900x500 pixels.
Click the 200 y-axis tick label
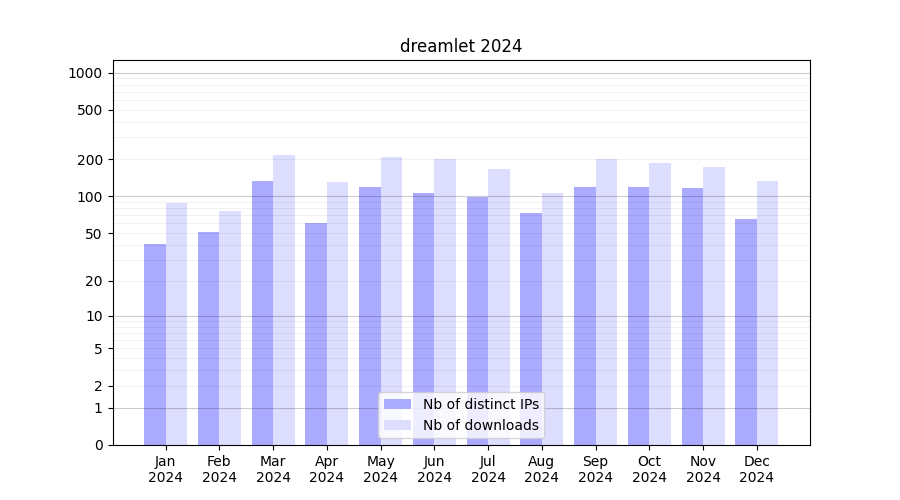coord(91,160)
